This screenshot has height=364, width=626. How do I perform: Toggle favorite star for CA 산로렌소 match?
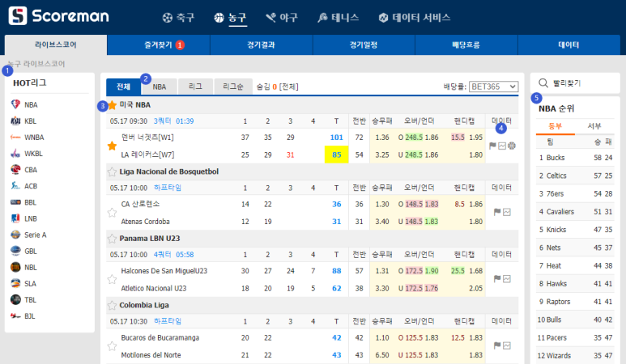point(113,213)
